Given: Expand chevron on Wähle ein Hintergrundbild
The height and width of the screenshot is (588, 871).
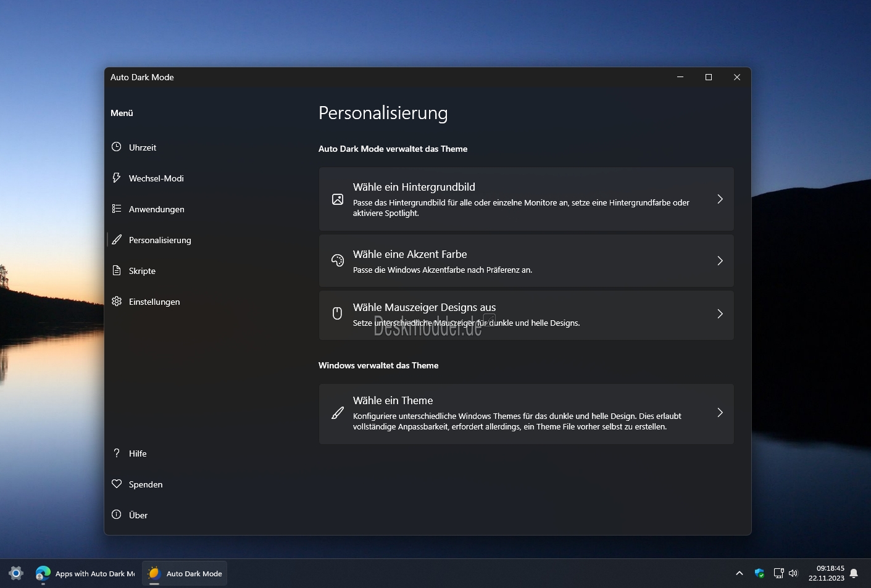Looking at the screenshot, I should tap(720, 199).
